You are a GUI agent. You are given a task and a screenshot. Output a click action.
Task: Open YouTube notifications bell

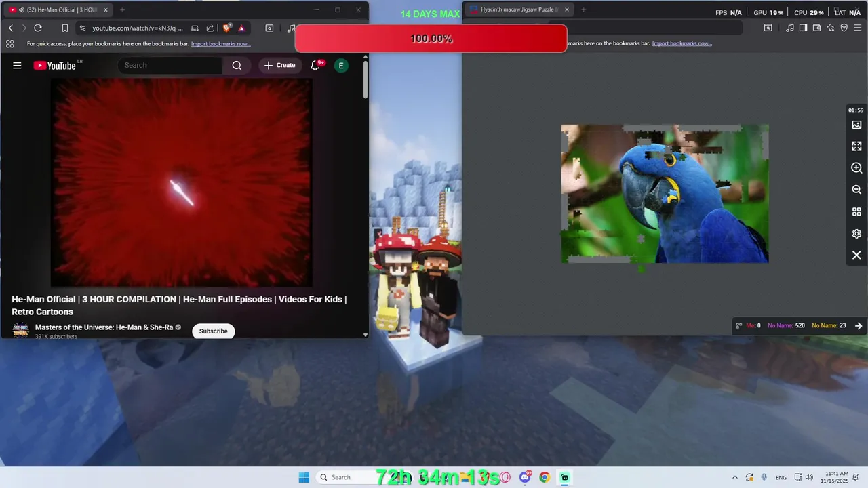pyautogui.click(x=315, y=66)
